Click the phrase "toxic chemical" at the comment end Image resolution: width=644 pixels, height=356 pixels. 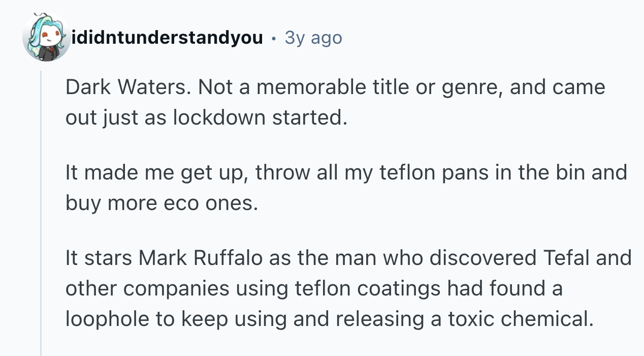(520, 318)
